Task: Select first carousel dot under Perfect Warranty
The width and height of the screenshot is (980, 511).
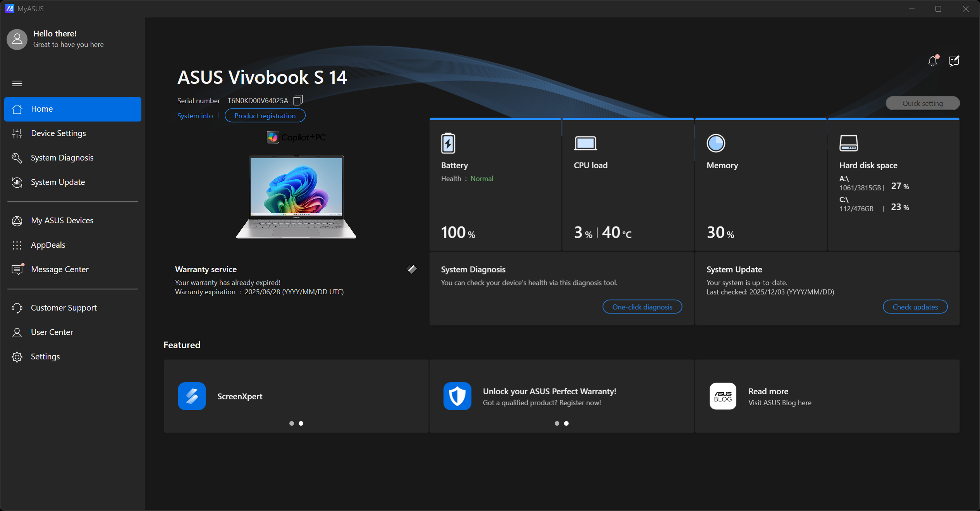Action: [557, 423]
